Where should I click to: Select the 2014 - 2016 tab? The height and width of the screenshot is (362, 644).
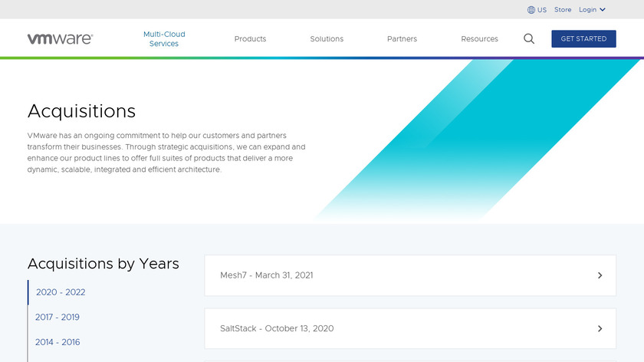coord(58,342)
